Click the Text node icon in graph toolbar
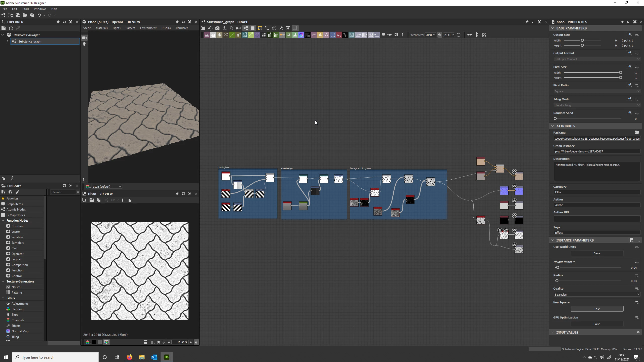644x362 pixels. click(x=326, y=35)
